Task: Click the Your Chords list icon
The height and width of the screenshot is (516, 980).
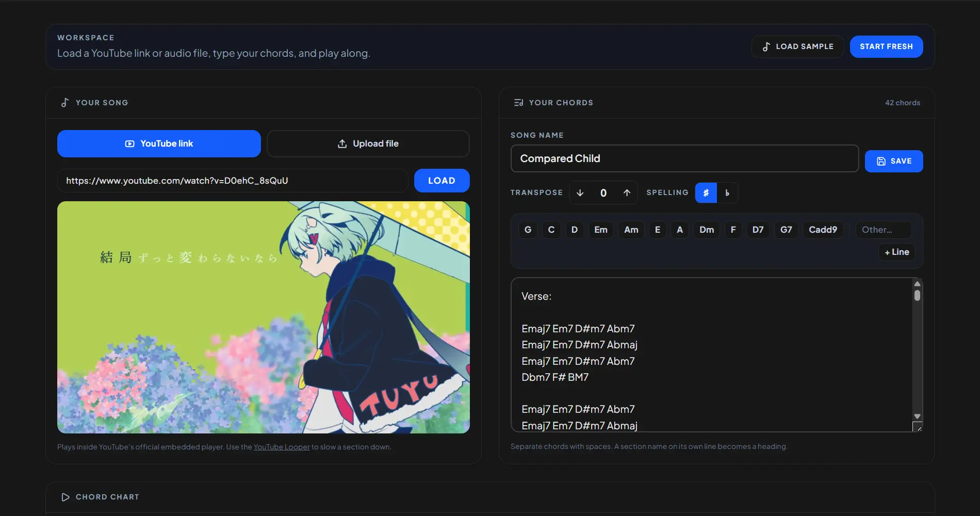Action: (518, 103)
